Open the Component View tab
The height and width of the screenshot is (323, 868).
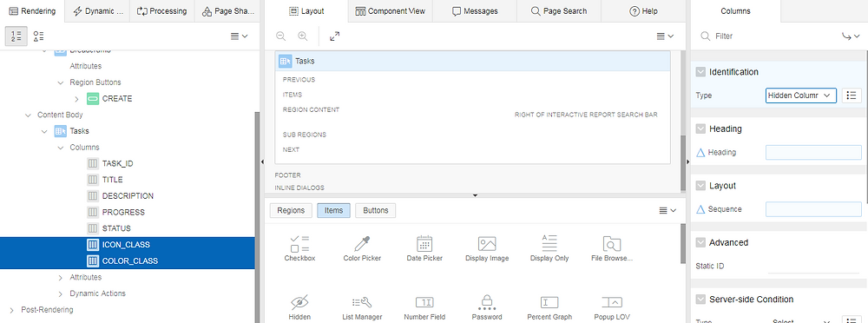[391, 11]
